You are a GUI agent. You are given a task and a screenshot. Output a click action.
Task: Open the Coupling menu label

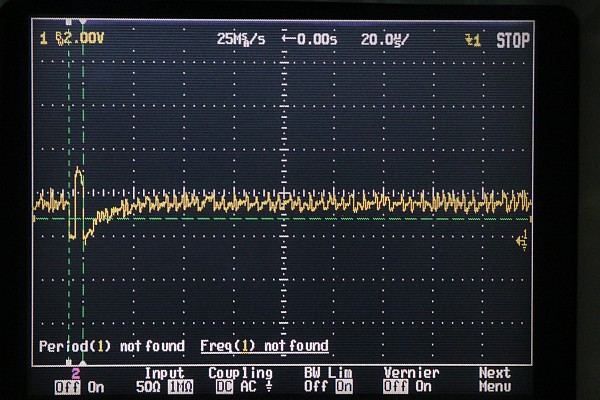pos(239,372)
